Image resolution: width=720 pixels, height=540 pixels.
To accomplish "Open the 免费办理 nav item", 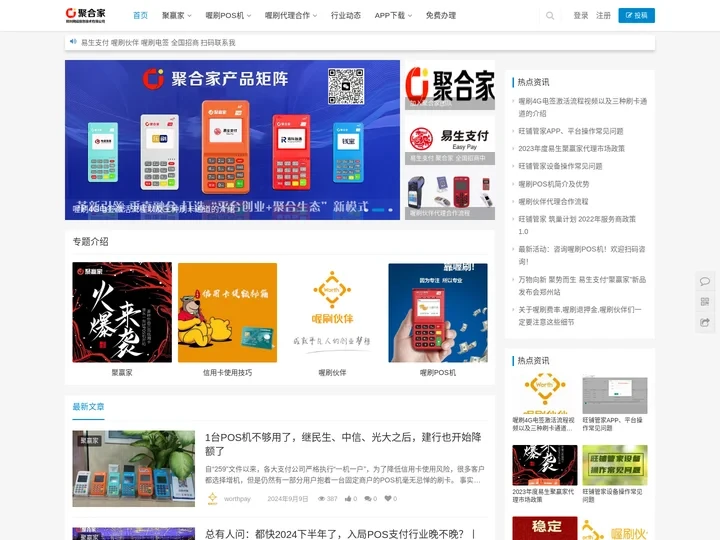I will pos(441,16).
